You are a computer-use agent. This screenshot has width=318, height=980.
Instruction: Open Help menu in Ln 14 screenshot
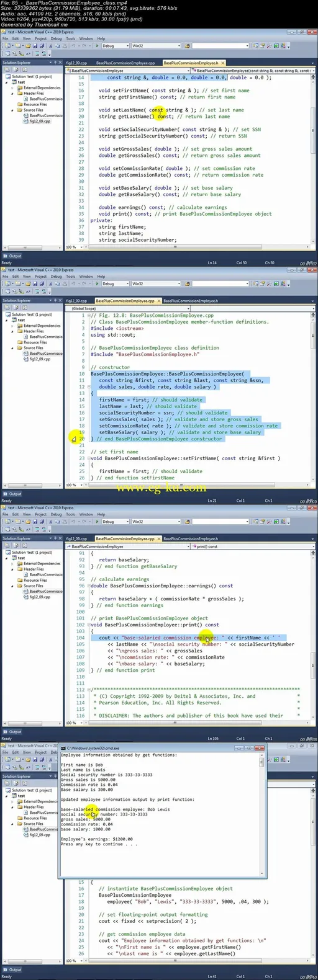(101, 38)
